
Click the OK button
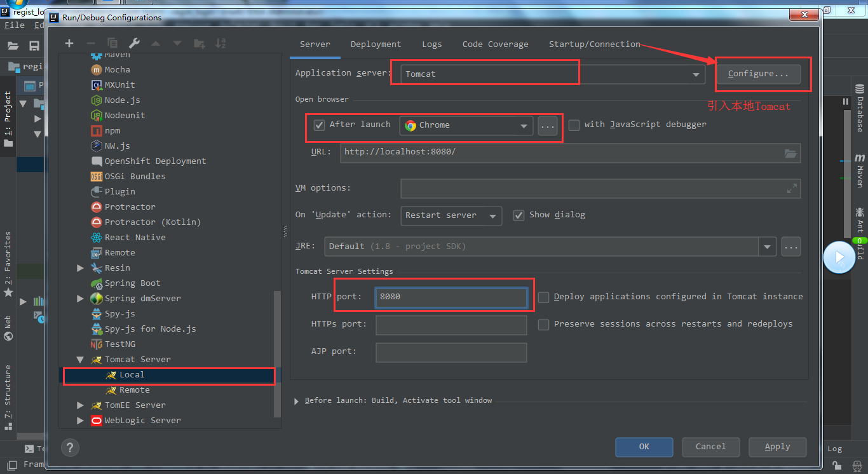644,447
